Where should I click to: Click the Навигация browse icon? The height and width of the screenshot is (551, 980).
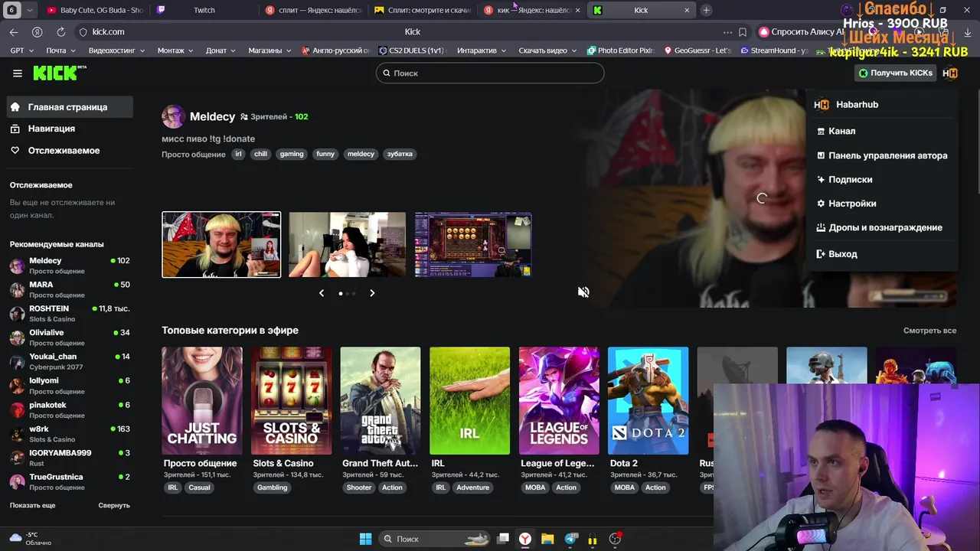tap(15, 129)
